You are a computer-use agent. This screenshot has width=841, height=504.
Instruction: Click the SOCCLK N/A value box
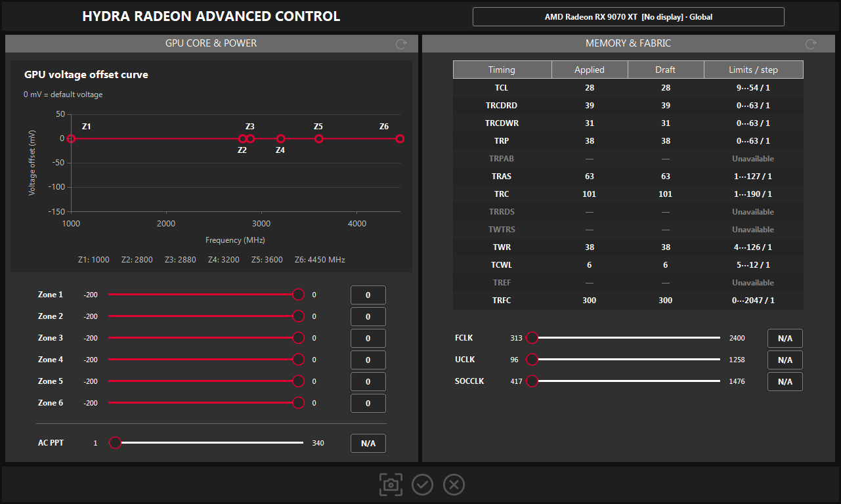[x=785, y=382]
